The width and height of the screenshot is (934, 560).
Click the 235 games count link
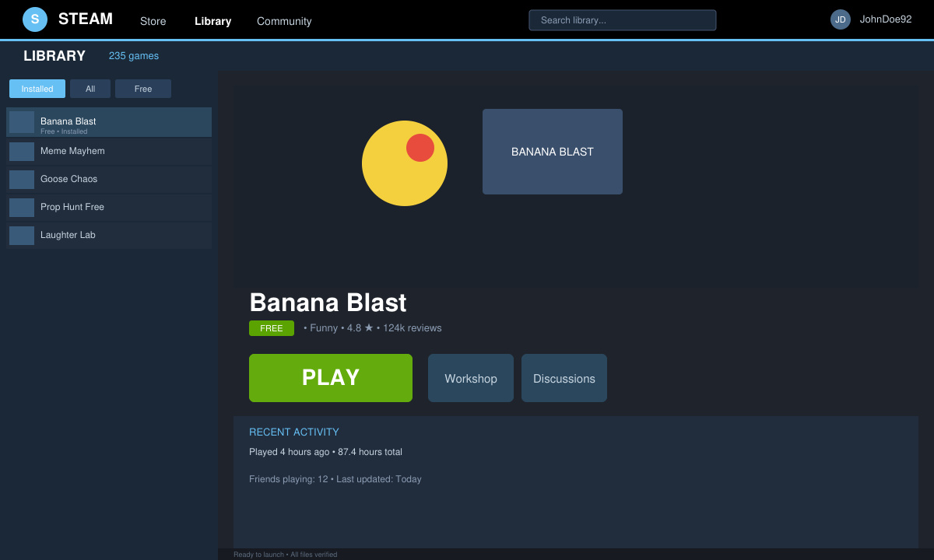pos(134,56)
